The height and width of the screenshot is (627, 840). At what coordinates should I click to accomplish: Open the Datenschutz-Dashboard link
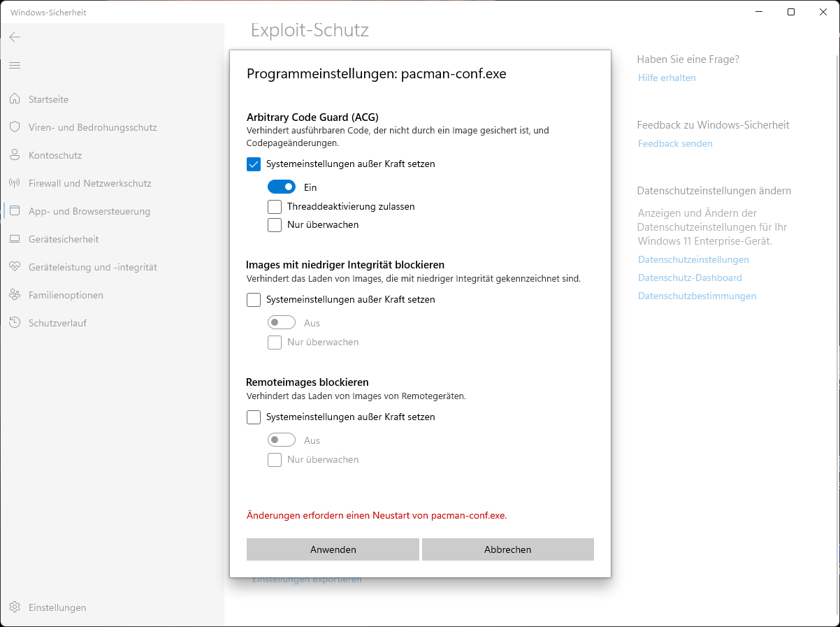689,278
